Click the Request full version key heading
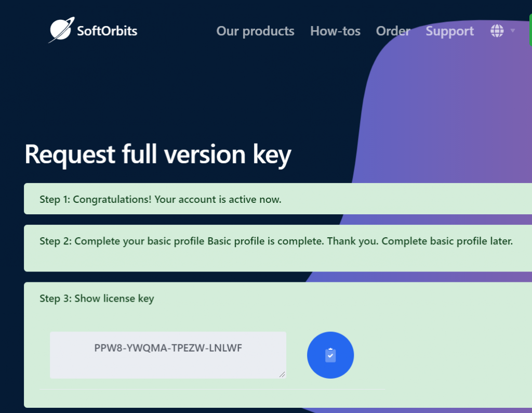Viewport: 532px width, 413px height. coord(158,154)
